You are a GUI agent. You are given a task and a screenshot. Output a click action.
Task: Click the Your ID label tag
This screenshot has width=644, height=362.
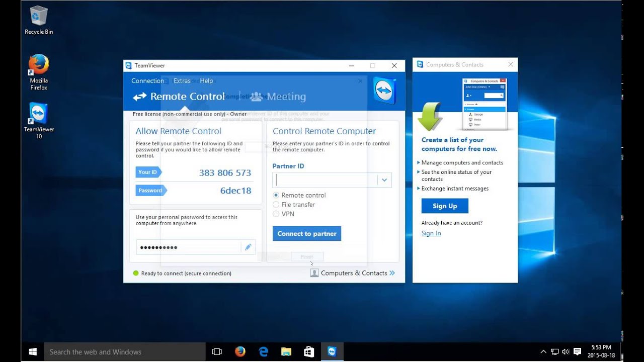coord(148,172)
